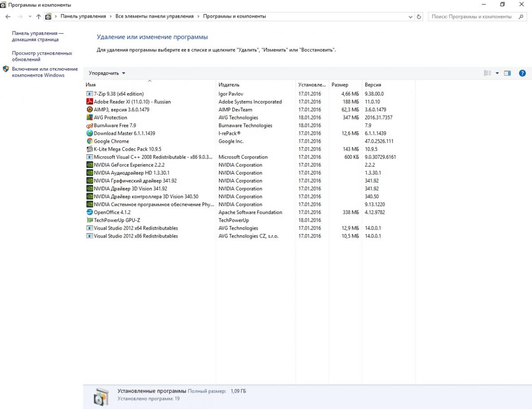Viewport: 532px width, 409px height.
Task: Click the Google Chrome icon
Action: click(90, 141)
